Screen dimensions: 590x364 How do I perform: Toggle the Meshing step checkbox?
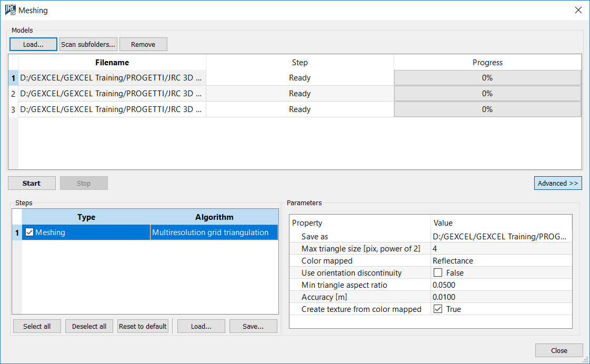(29, 232)
